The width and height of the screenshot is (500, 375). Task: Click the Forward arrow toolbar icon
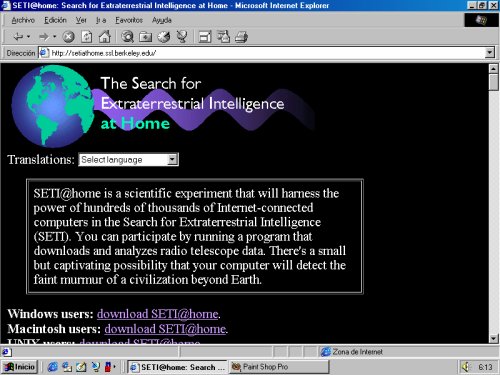pyautogui.click(x=44, y=37)
